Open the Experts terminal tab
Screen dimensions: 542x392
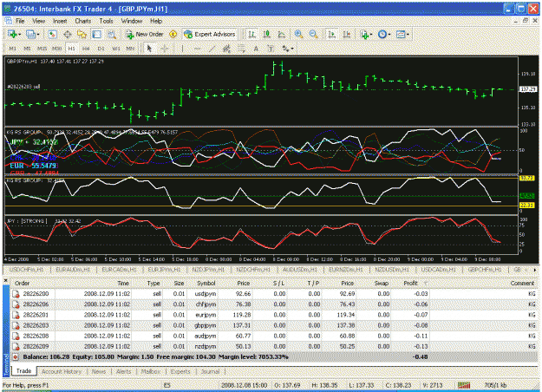[x=180, y=371]
